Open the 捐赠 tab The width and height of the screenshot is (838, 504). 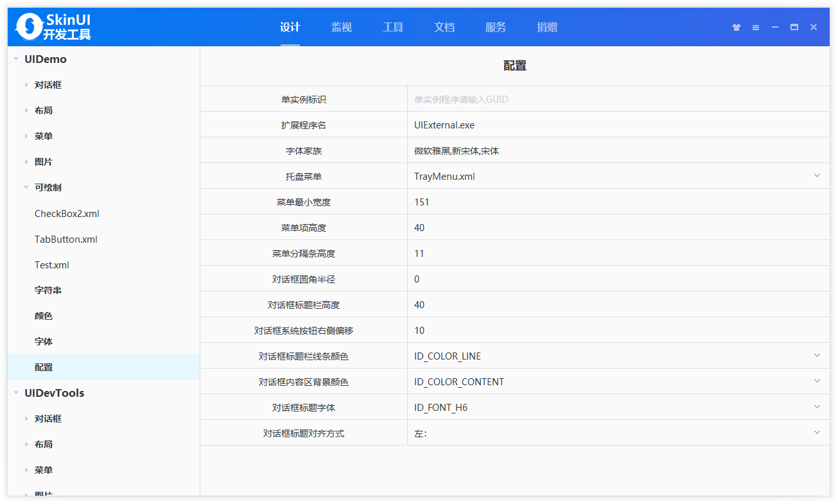547,27
